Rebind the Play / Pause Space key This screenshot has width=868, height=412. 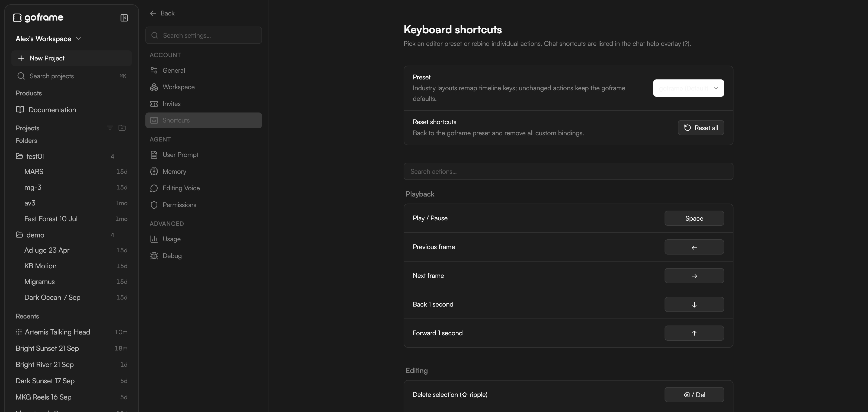click(x=694, y=218)
